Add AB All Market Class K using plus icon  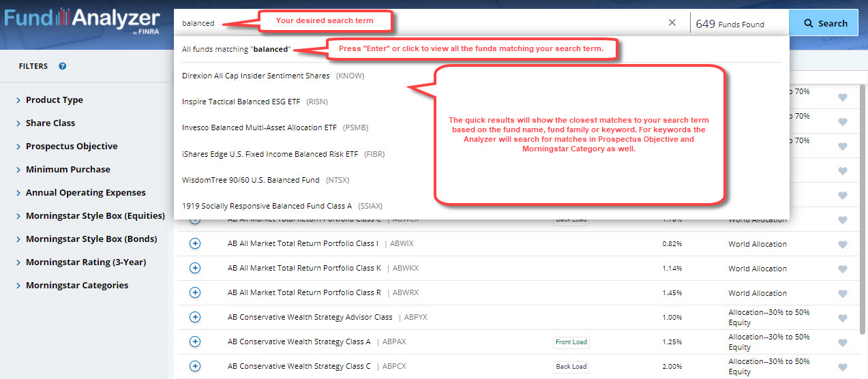tap(195, 269)
